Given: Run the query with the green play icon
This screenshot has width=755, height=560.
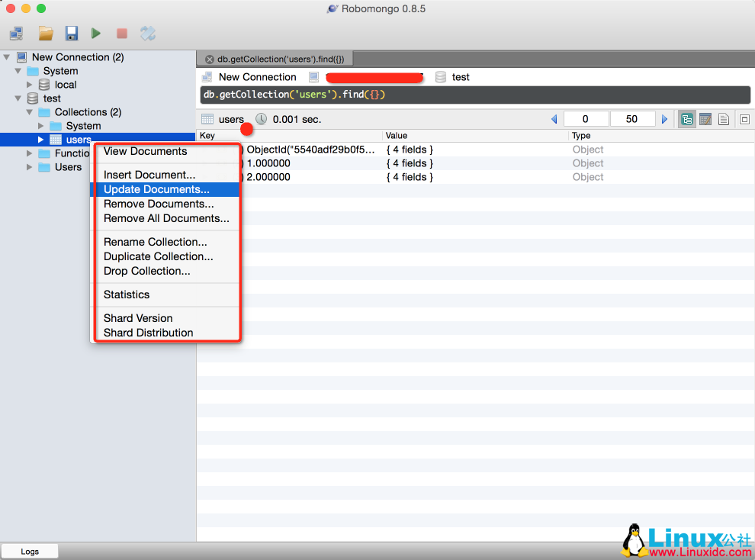Looking at the screenshot, I should click(x=96, y=33).
